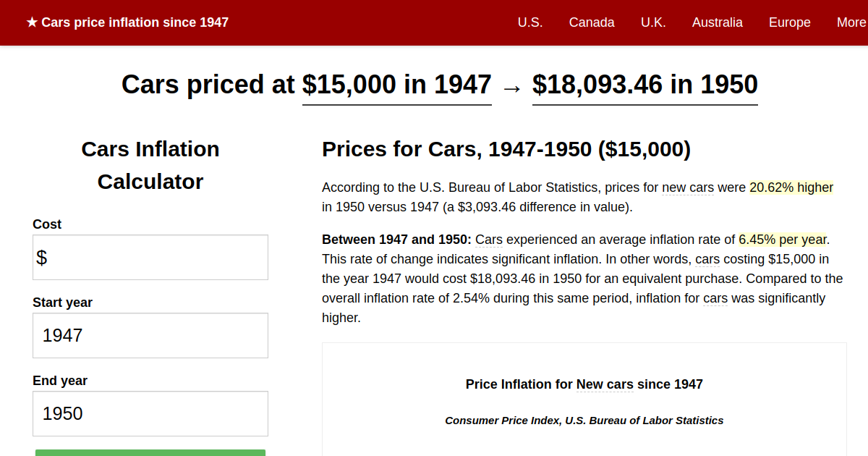Image resolution: width=868 pixels, height=456 pixels.
Task: Follow the "new cars" link in the first paragraph
Action: [688, 187]
